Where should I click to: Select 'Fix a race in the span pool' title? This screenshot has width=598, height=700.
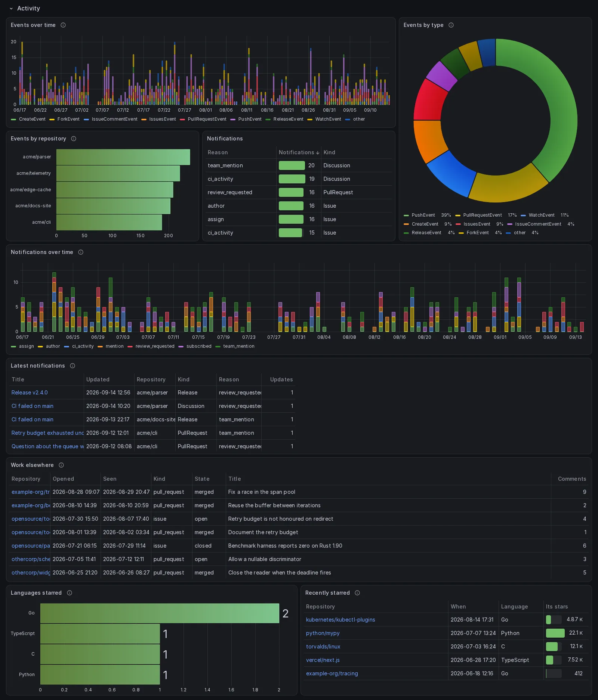tap(262, 492)
